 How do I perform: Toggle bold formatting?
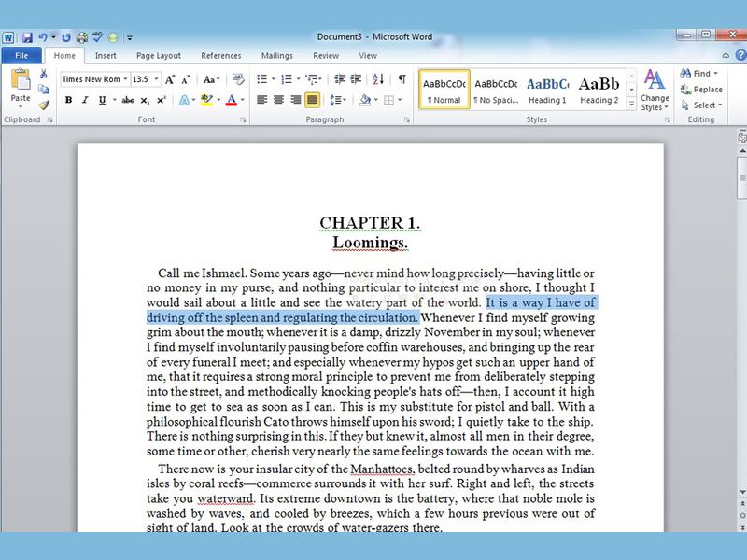pos(68,100)
